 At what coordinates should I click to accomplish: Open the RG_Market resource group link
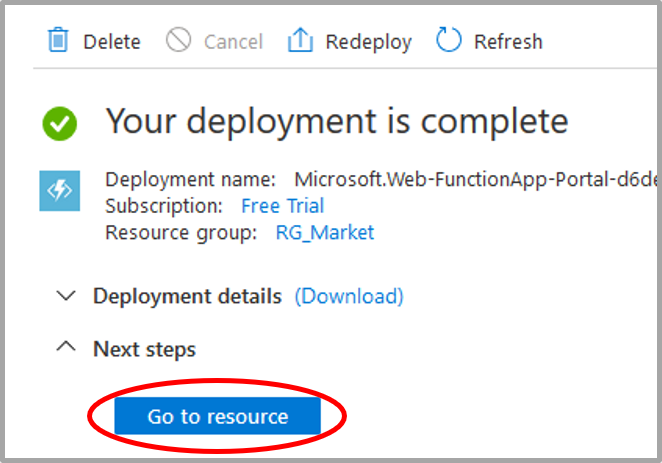(325, 233)
